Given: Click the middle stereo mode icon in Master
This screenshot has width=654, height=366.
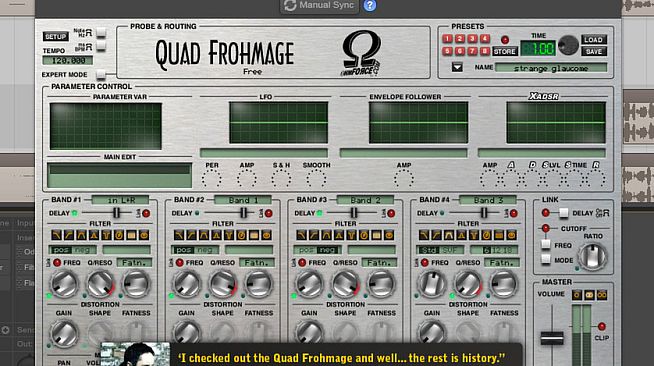Looking at the screenshot, I should click(x=589, y=295).
